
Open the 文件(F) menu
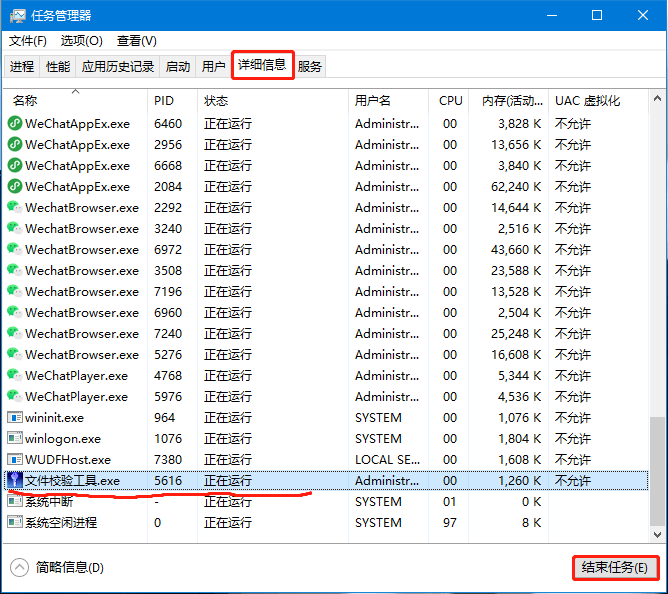click(x=28, y=41)
